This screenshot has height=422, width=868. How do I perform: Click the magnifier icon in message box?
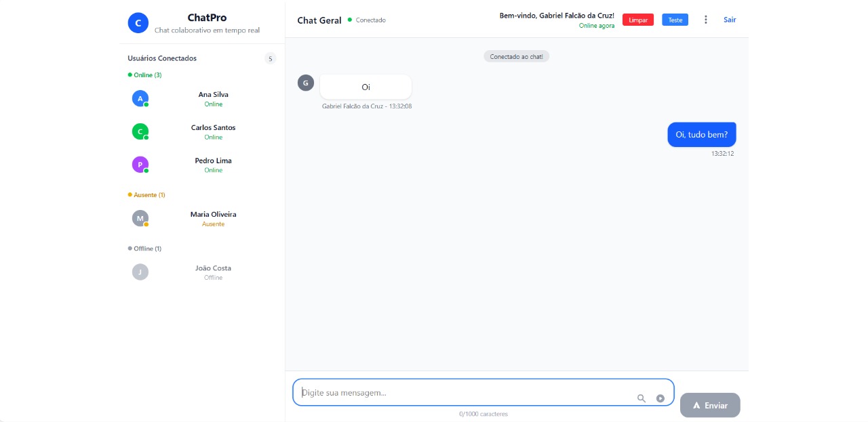coord(641,398)
